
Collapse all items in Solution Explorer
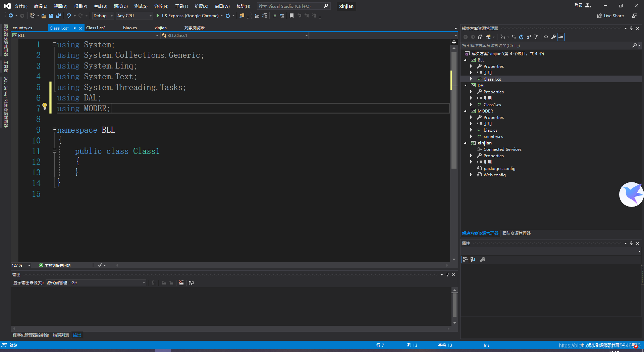tap(529, 37)
